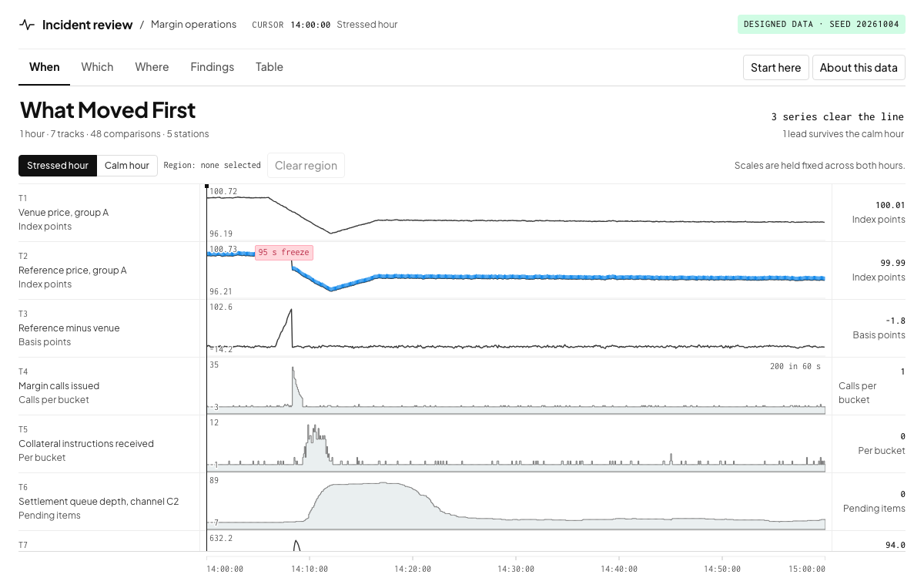Screen dimensions: 924x578
Task: Click the Incident review pulse icon
Action: pos(27,25)
